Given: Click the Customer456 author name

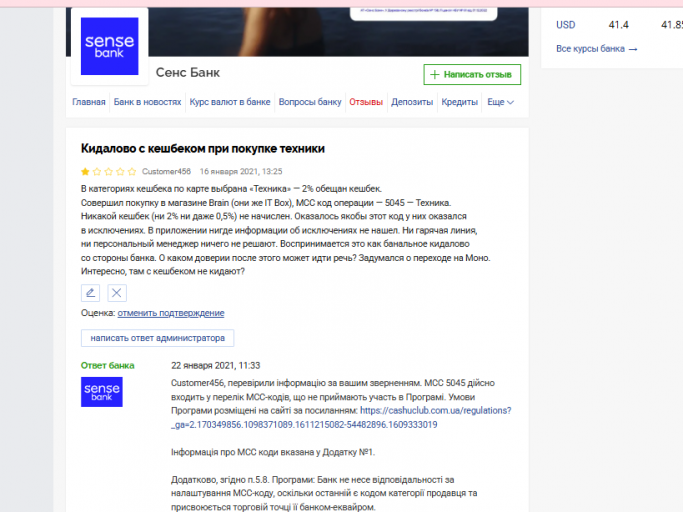Looking at the screenshot, I should [x=166, y=172].
